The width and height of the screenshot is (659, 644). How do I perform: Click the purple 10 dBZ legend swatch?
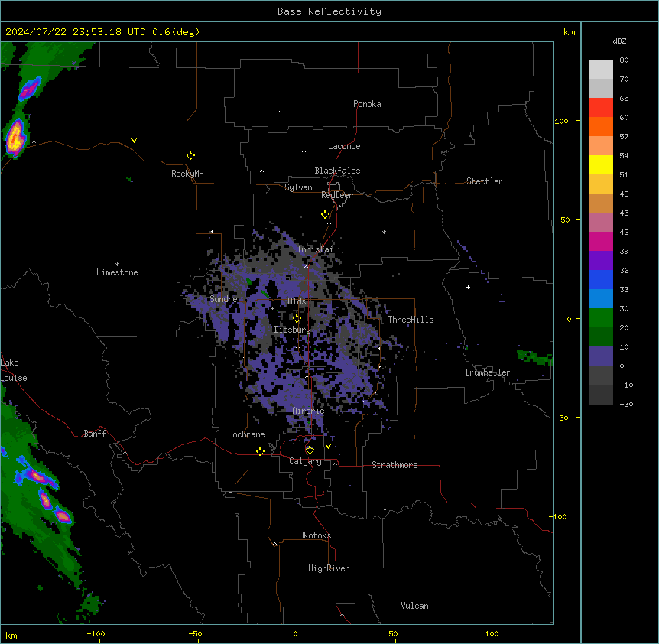pos(601,356)
